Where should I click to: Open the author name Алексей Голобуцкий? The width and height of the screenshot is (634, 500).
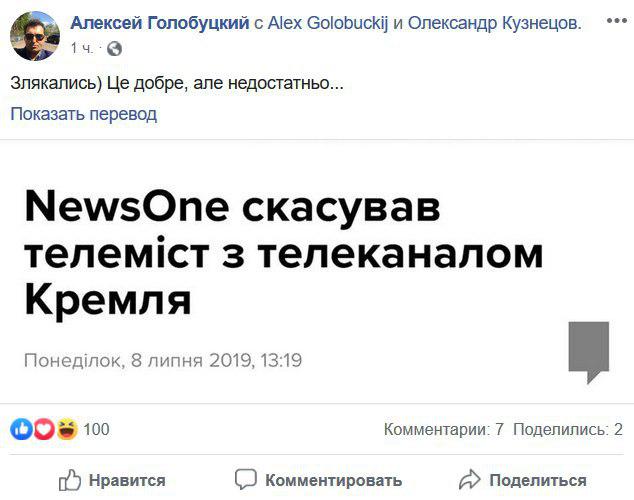coord(160,22)
